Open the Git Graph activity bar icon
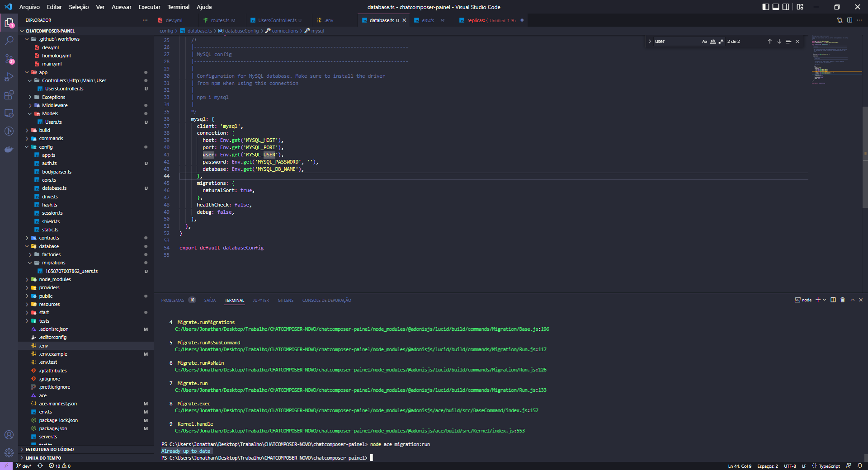 9,131
